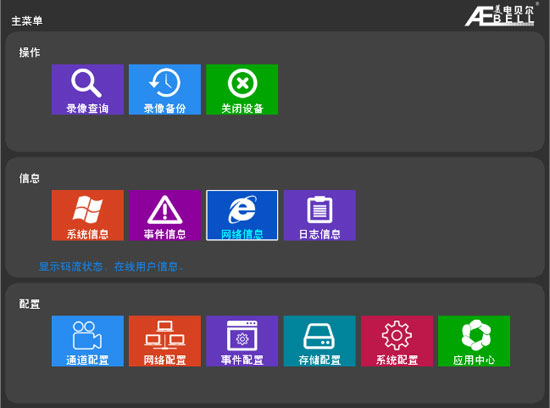Click the AEBELL brand logo
The image size is (550, 408).
[501, 15]
